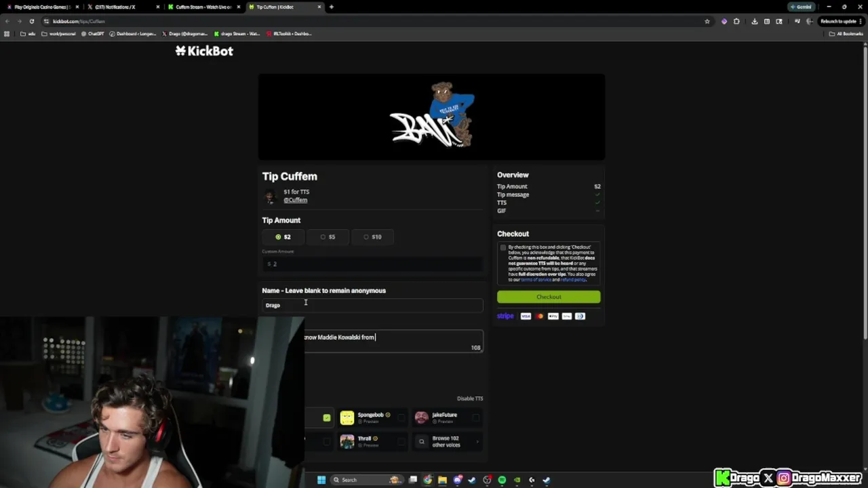
Task: Tick the Thrall voice checkbox
Action: point(401,441)
